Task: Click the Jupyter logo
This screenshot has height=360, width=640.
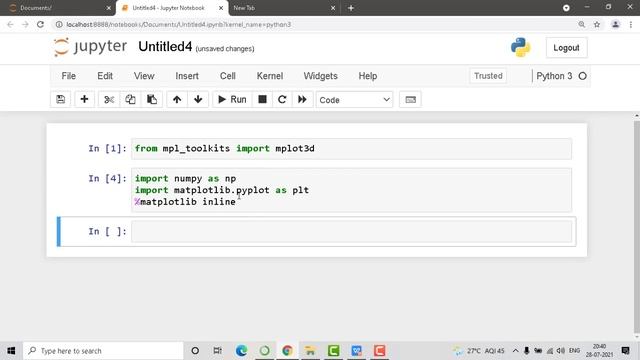Action: [x=91, y=47]
